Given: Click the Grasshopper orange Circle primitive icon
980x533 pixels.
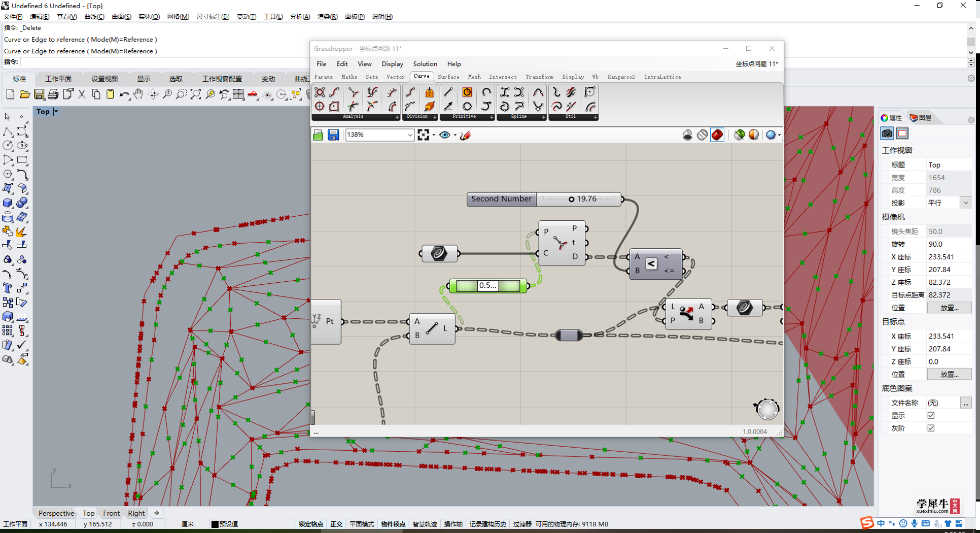Looking at the screenshot, I should [x=467, y=92].
